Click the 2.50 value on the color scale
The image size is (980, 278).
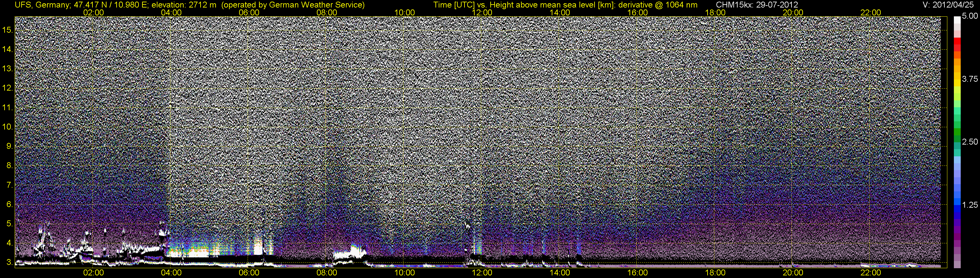970,142
